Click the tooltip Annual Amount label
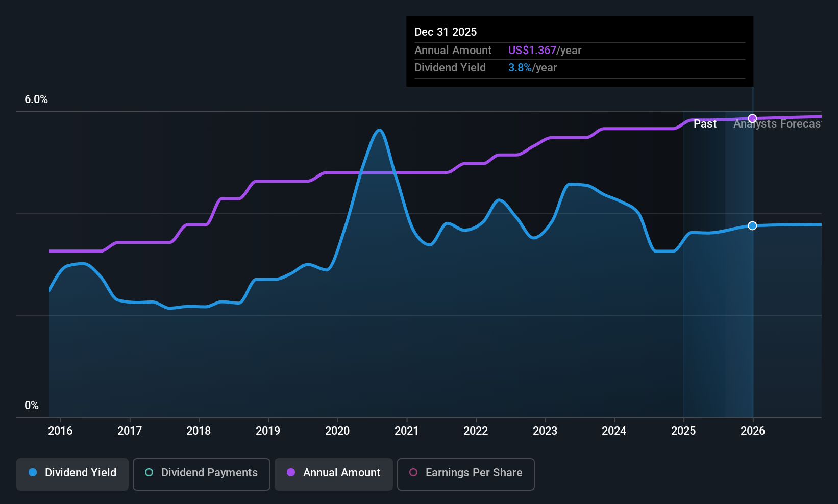838x504 pixels. pos(453,50)
